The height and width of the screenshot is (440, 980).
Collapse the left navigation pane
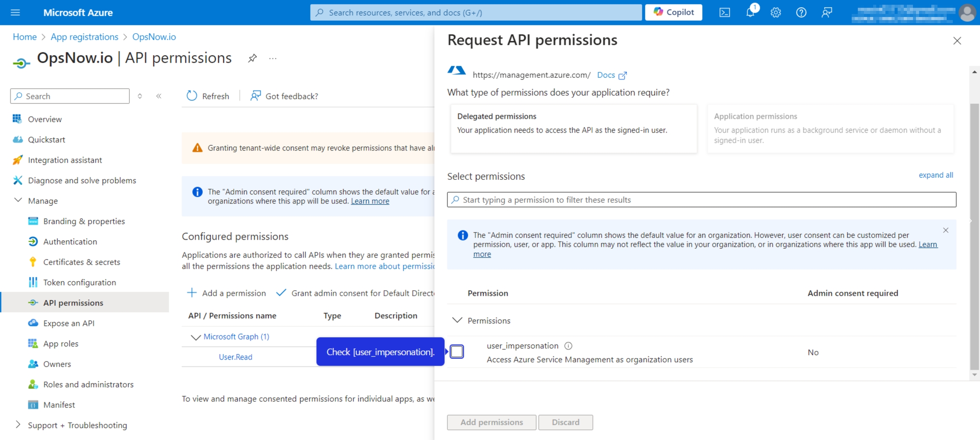[x=159, y=96]
